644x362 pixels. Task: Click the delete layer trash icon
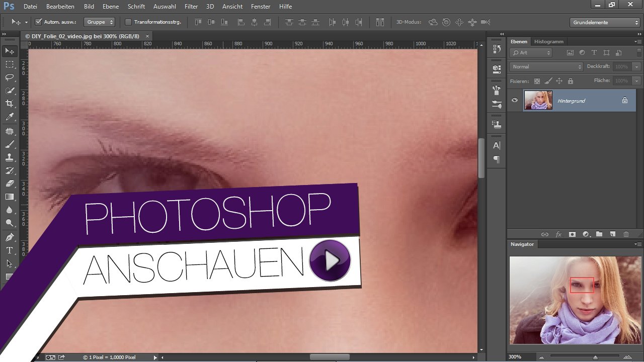[626, 234]
